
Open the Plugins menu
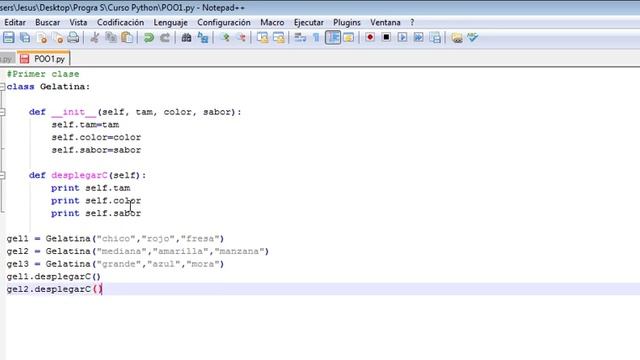click(347, 22)
